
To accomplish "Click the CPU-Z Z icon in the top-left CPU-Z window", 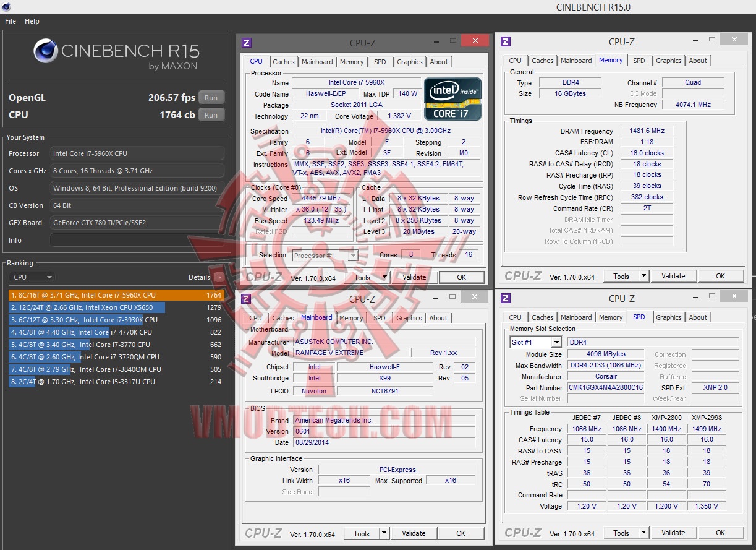I will 247,43.
